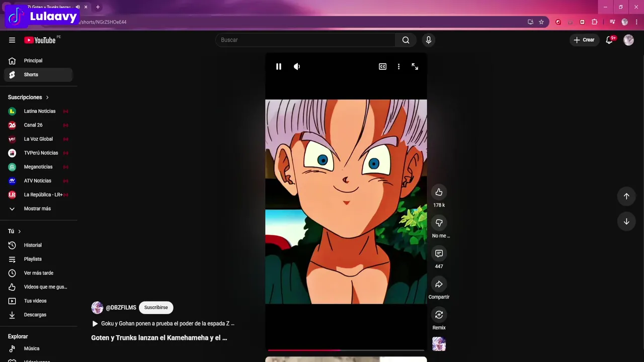Close the Goten y Trunks browser tab

coord(86,7)
